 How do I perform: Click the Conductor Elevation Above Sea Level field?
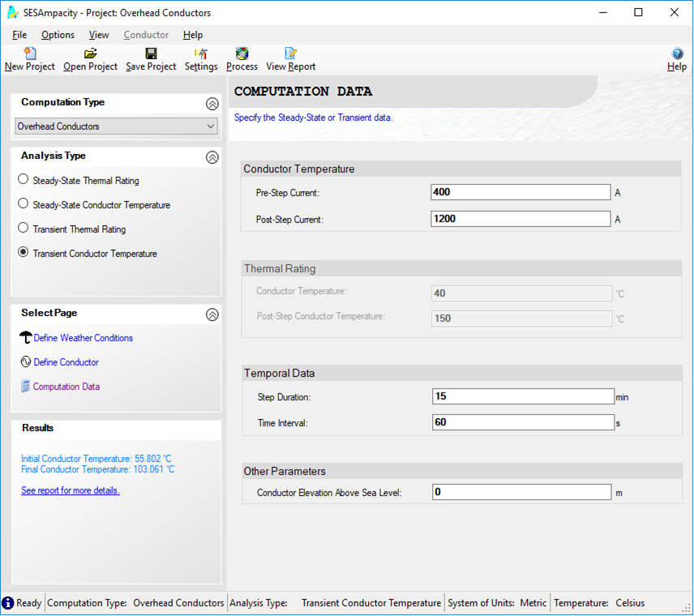[522, 492]
